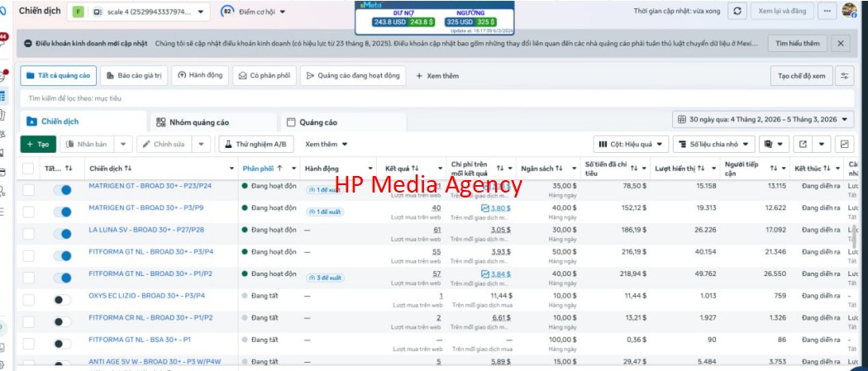The width and height of the screenshot is (868, 371).
Task: Open the 30 ngày qua date range picker
Action: [763, 120]
